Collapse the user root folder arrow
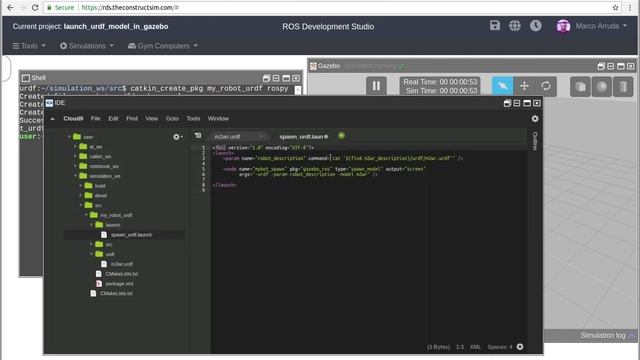 point(69,137)
